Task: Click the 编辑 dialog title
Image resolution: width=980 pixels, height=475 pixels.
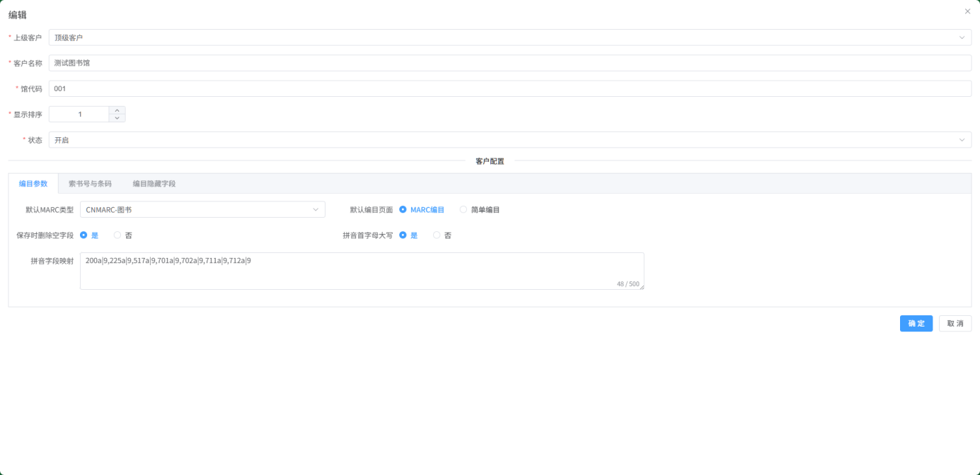Action: [x=18, y=15]
